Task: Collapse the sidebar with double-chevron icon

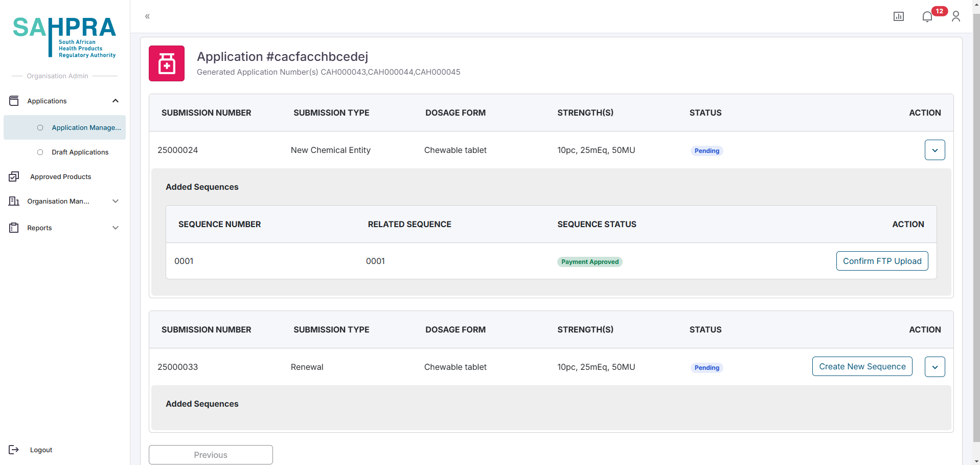Action: 147,16
